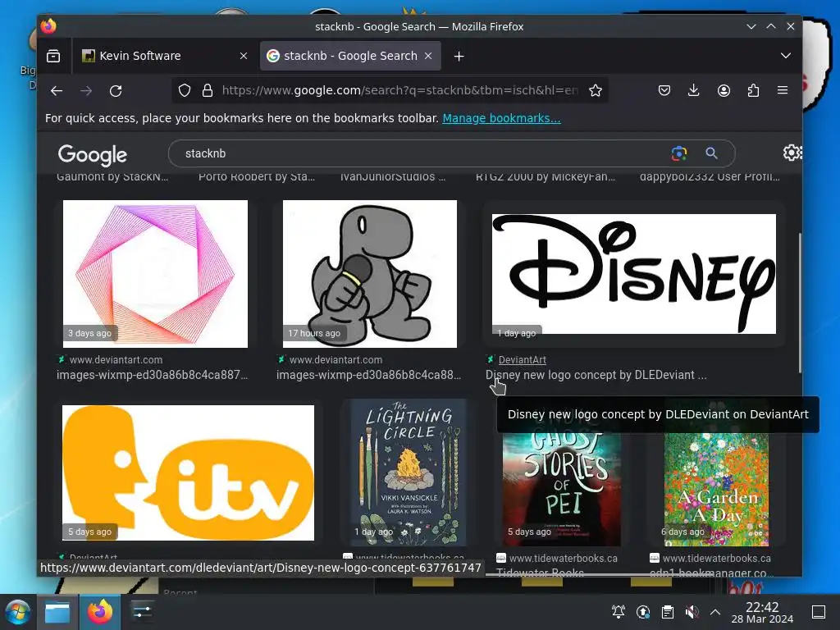
Task: Open the Disney logo image result
Action: [x=634, y=274]
